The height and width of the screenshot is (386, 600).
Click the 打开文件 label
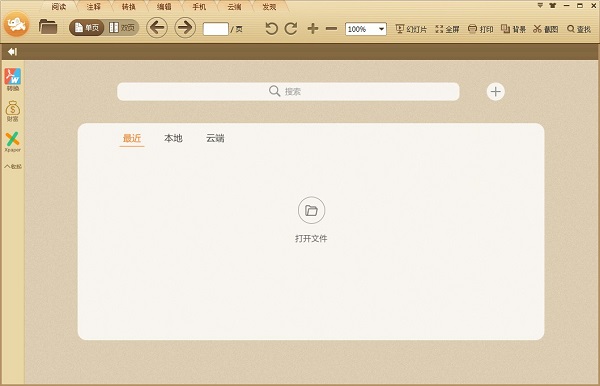point(311,238)
